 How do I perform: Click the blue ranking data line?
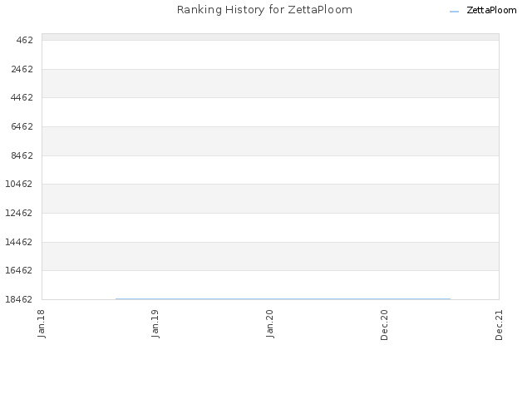pyautogui.click(x=283, y=299)
